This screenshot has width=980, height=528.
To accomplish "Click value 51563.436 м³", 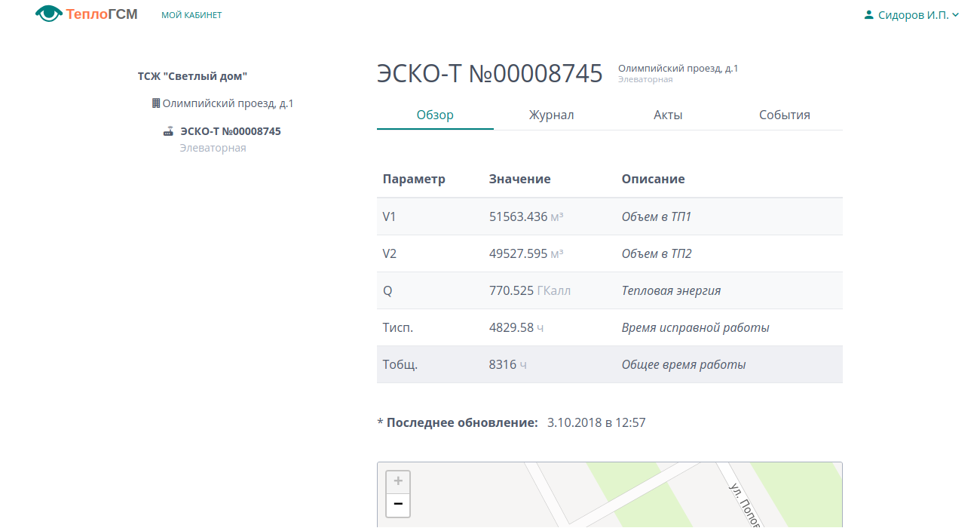I will 526,217.
